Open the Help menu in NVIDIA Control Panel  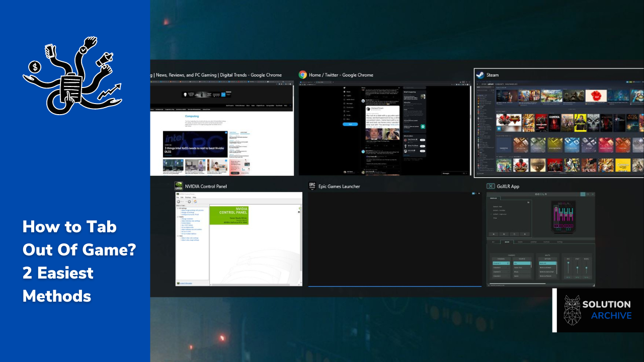(194, 198)
